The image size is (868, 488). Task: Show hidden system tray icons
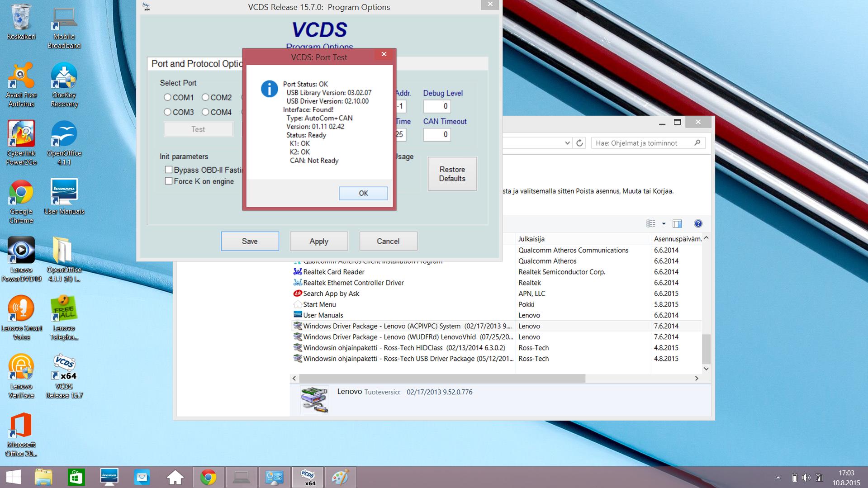pyautogui.click(x=778, y=477)
